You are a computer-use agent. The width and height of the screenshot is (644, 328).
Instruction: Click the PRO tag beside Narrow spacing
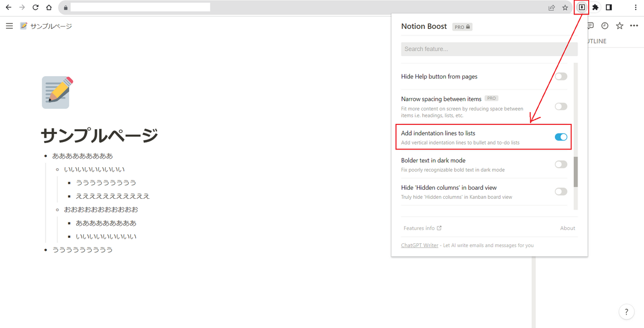[x=492, y=99]
